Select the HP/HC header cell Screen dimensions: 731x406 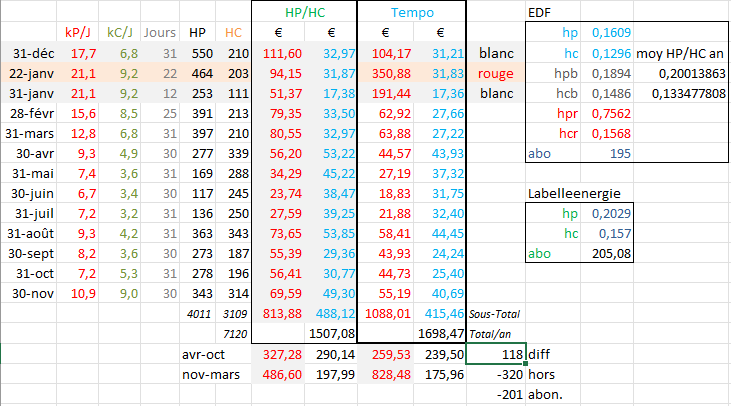pyautogui.click(x=304, y=13)
